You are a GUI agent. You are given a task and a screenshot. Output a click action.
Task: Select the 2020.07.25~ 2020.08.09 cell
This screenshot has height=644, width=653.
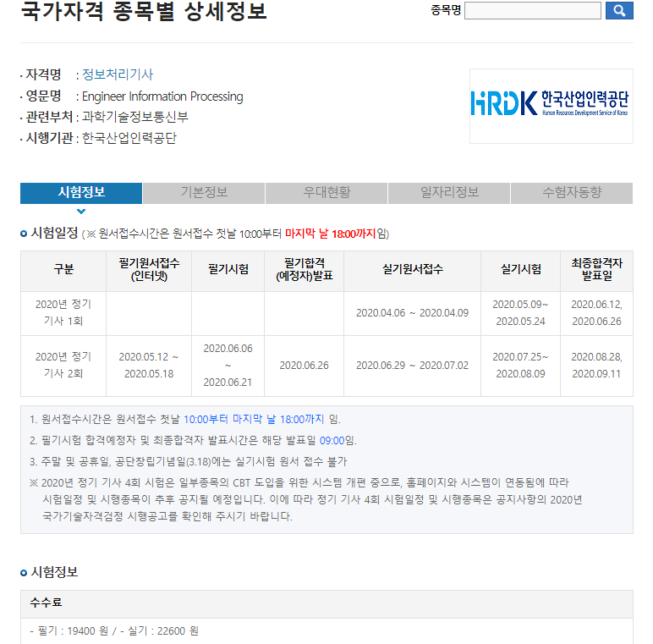tap(520, 366)
